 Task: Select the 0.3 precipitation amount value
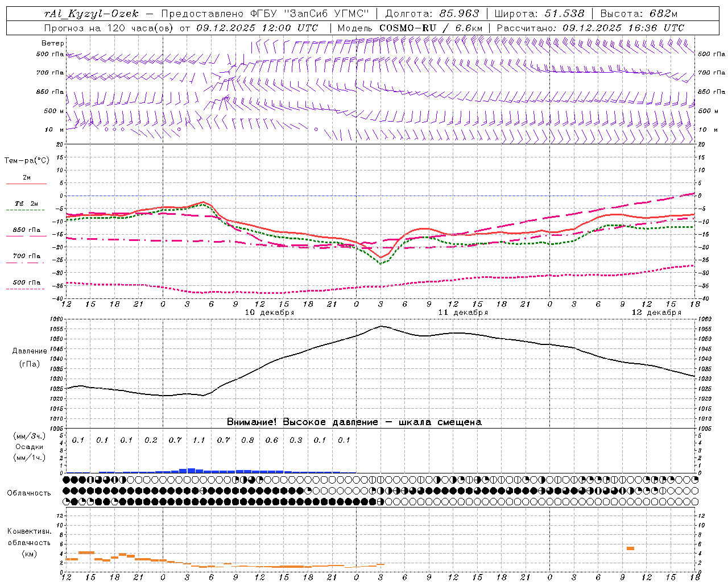(x=296, y=440)
